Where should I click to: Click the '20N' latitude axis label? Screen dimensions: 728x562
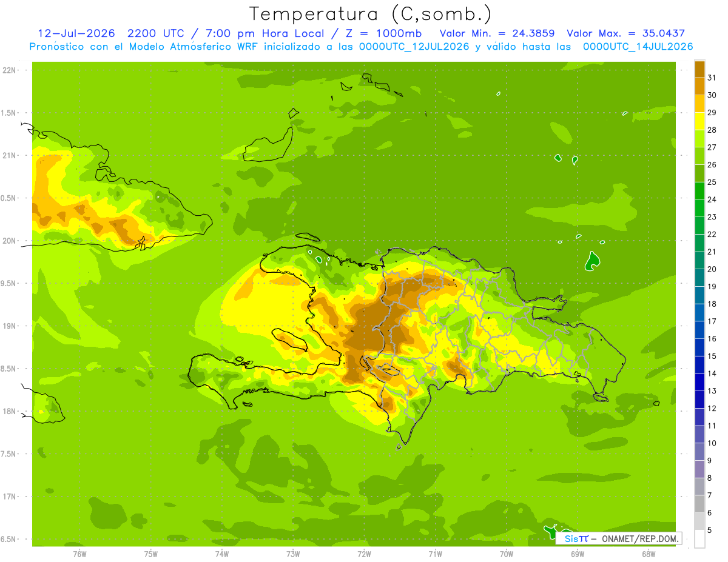9,241
